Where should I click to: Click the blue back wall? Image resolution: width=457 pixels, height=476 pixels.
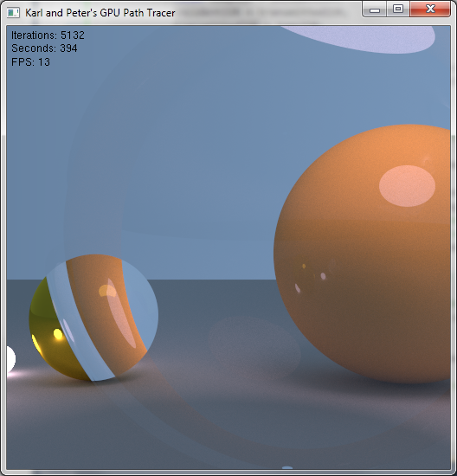[x=182, y=151]
